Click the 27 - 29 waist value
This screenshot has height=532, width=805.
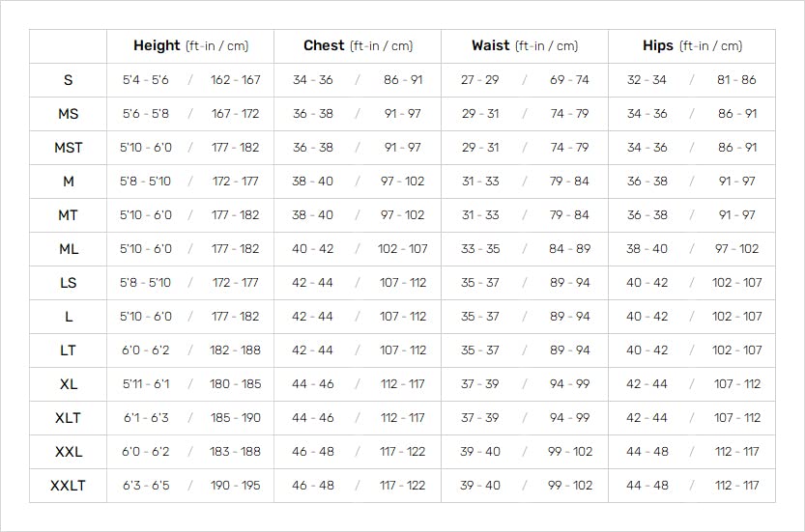click(480, 80)
